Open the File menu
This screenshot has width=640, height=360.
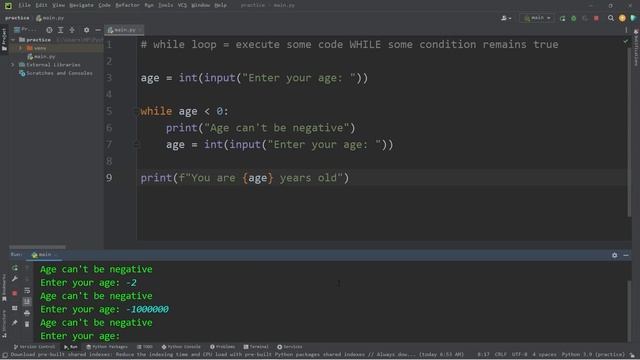(24, 5)
